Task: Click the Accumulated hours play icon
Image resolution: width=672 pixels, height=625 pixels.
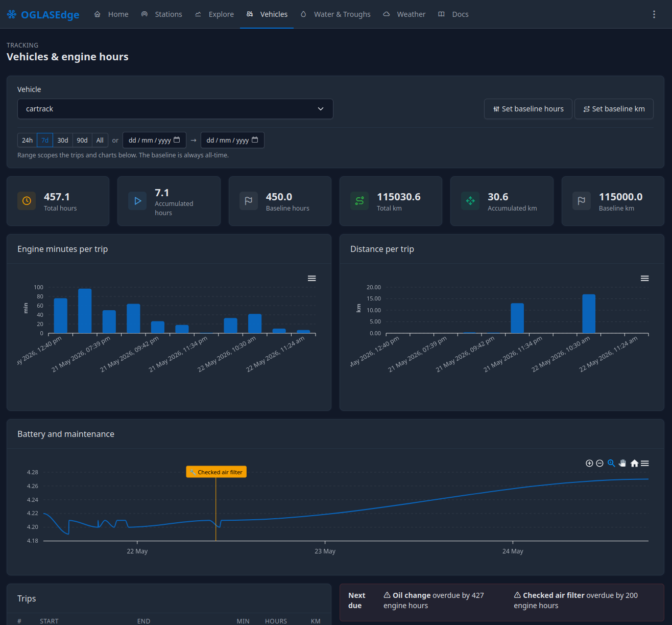Action: (137, 201)
